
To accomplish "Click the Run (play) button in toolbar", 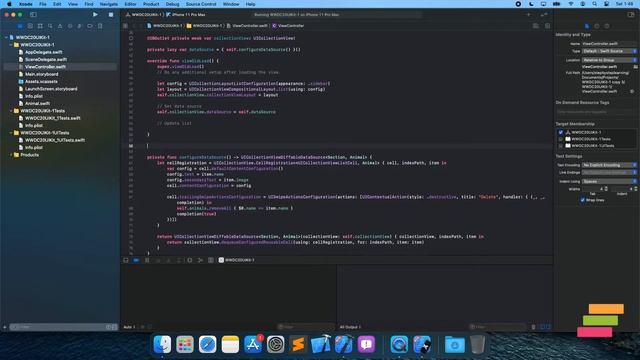I will point(95,14).
